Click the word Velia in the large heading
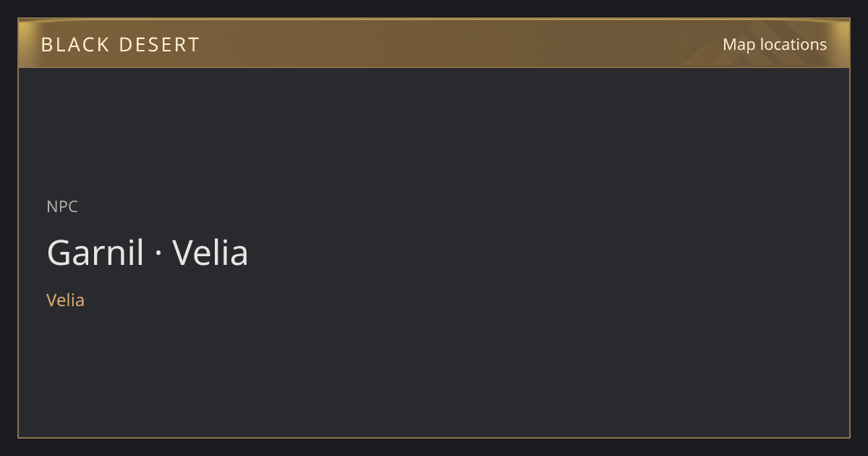 (210, 253)
